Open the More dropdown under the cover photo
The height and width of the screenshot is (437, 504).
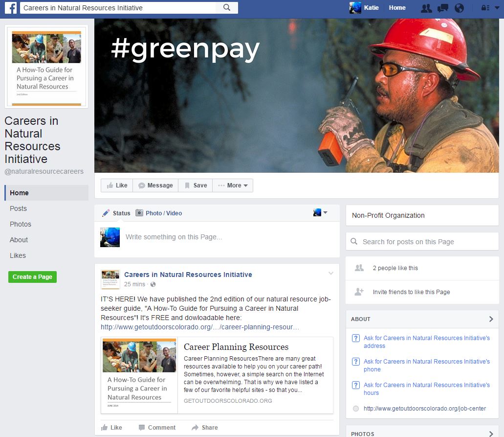click(x=233, y=185)
